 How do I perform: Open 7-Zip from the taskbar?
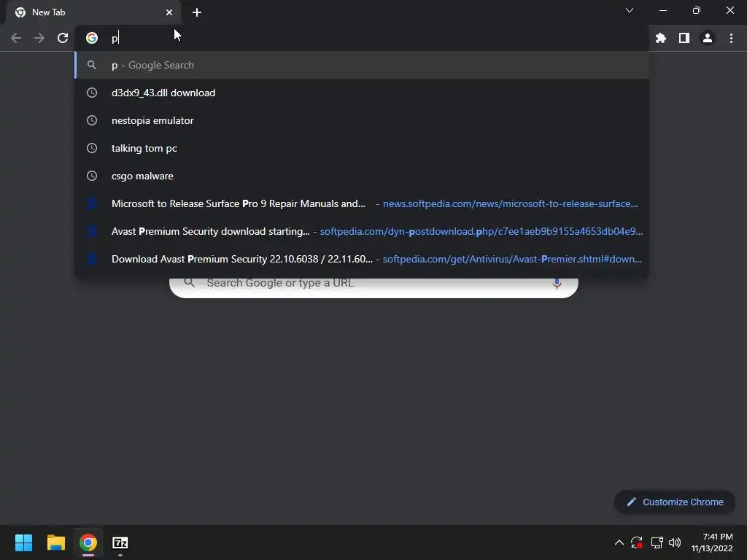tap(120, 542)
